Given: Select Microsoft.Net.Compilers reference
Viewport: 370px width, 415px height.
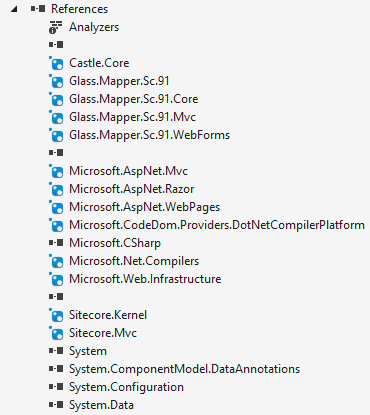Looking at the screenshot, I should 134,261.
